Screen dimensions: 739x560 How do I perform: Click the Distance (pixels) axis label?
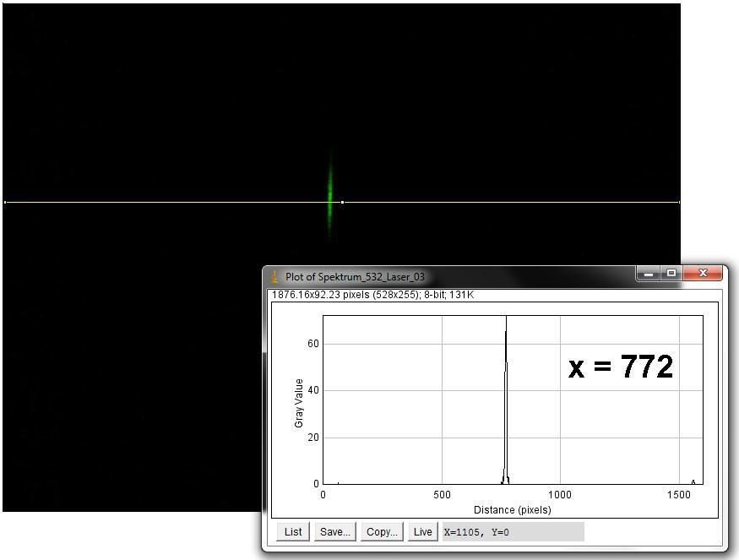(x=513, y=509)
